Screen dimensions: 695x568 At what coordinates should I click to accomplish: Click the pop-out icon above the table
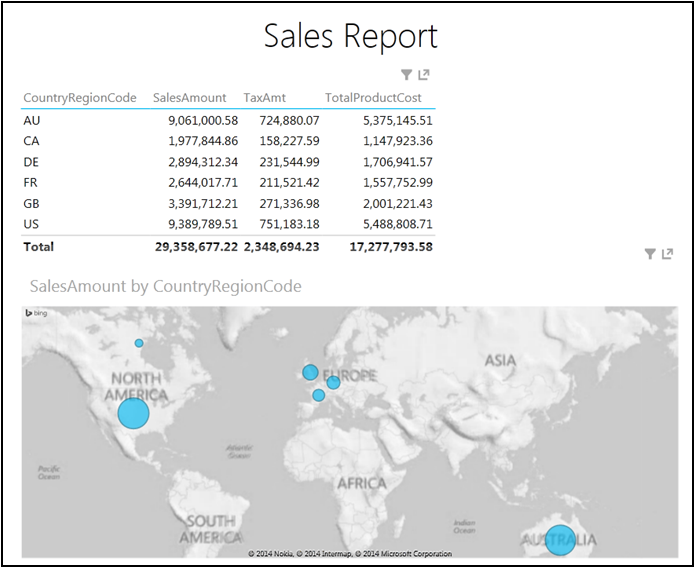tap(424, 75)
